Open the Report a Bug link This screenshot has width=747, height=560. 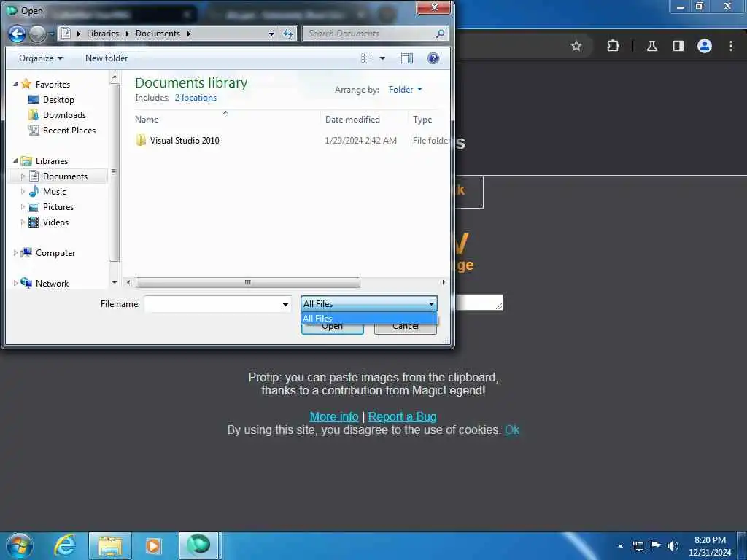[x=402, y=416]
